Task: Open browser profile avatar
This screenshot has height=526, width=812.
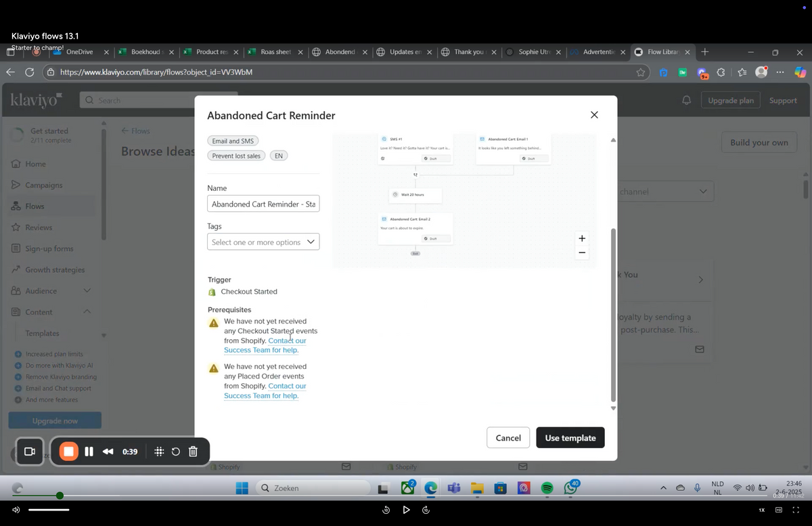Action: click(x=761, y=72)
